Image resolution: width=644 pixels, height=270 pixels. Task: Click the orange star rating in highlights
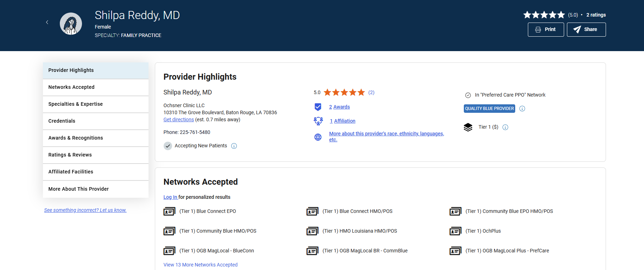pos(344,92)
